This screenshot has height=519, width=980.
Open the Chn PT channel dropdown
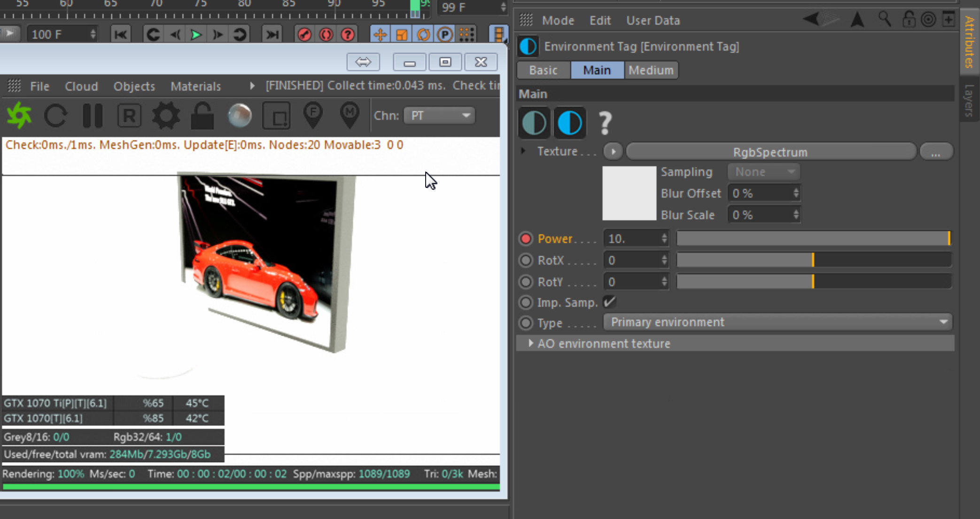pyautogui.click(x=439, y=116)
